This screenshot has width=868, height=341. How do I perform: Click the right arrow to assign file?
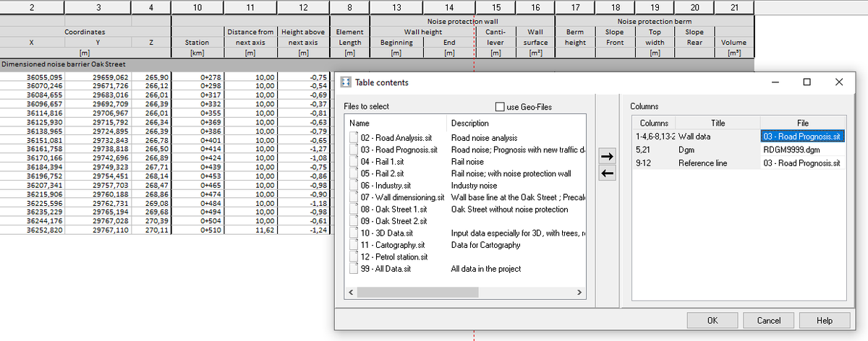pos(608,156)
